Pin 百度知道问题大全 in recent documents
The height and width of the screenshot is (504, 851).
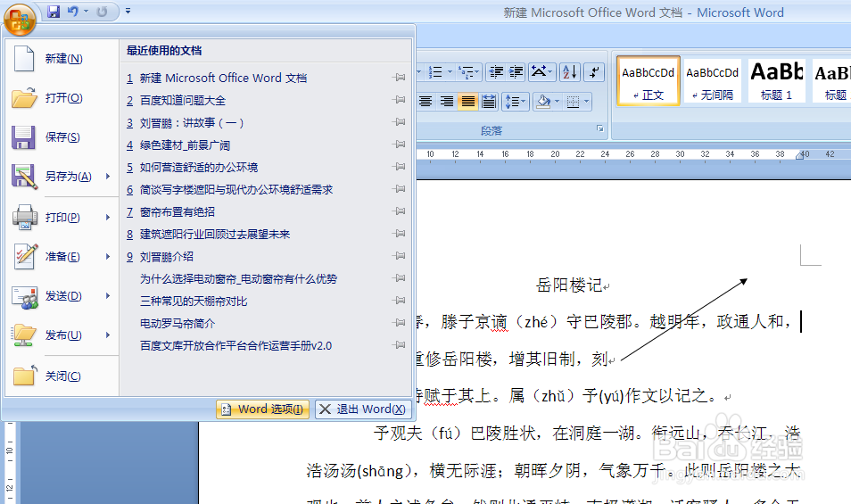click(399, 100)
